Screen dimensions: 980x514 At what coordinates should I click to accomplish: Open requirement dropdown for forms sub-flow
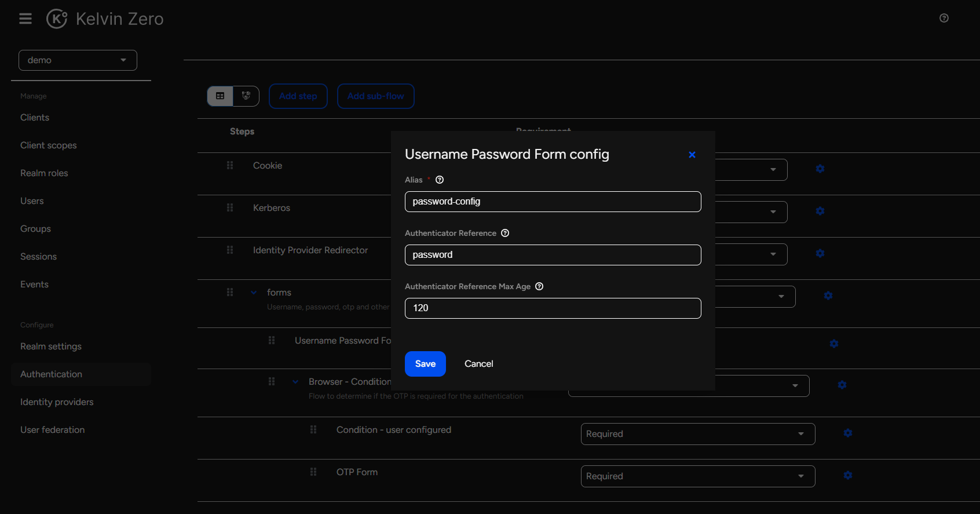pyautogui.click(x=755, y=297)
